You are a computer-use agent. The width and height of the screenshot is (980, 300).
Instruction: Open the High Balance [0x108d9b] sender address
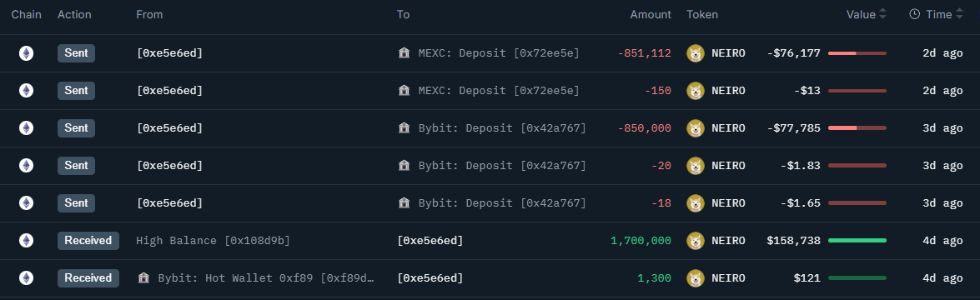214,241
